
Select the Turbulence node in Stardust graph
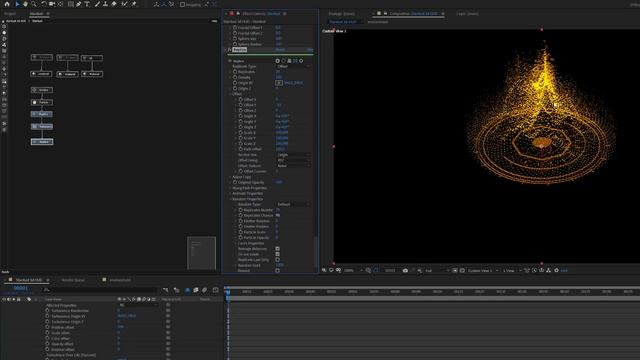click(42, 127)
